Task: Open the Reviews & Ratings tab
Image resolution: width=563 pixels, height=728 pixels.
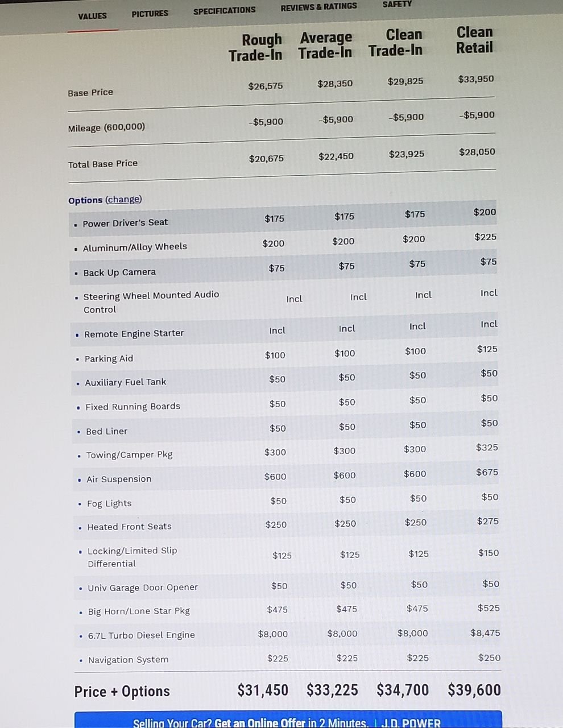Action: (318, 7)
